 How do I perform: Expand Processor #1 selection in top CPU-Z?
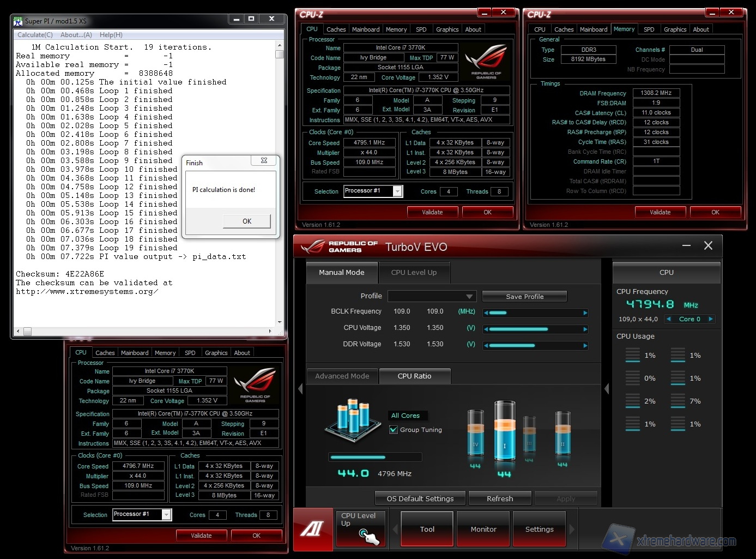397,191
